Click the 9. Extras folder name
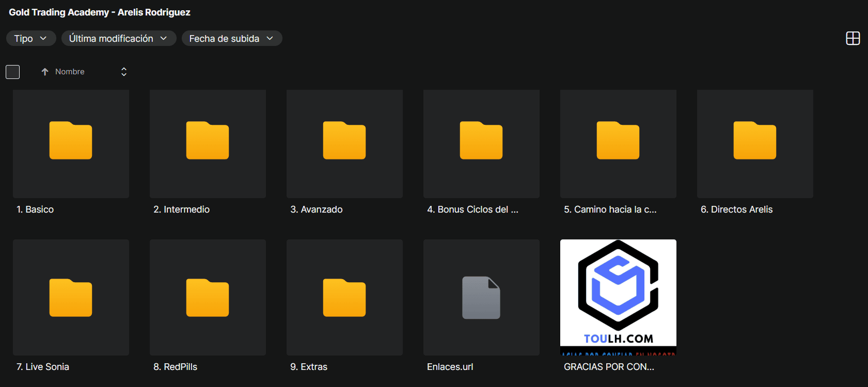The image size is (868, 387). tap(309, 367)
